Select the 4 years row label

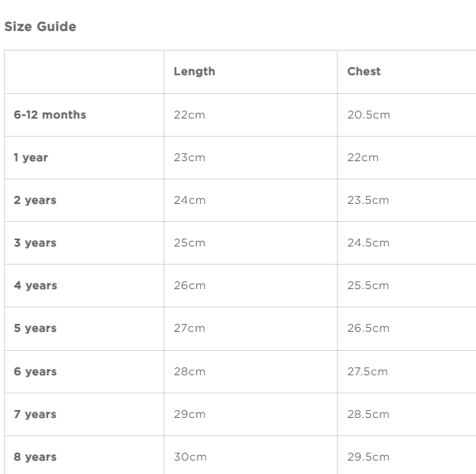click(36, 285)
